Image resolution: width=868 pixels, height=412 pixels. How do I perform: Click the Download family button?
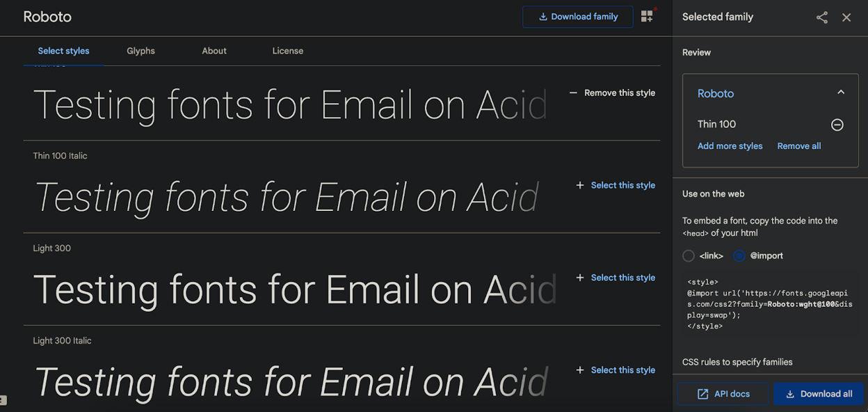click(578, 17)
